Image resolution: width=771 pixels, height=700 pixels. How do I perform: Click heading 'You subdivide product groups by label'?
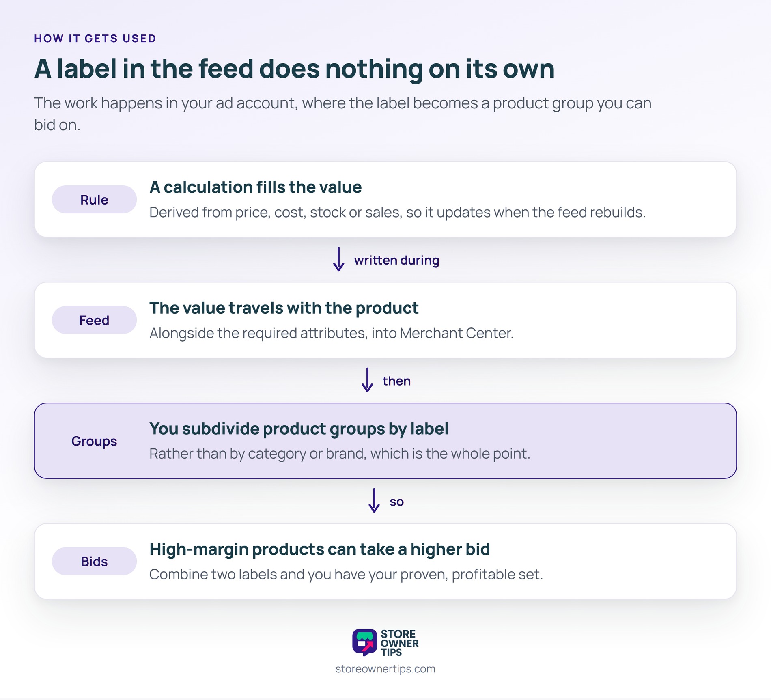click(299, 429)
